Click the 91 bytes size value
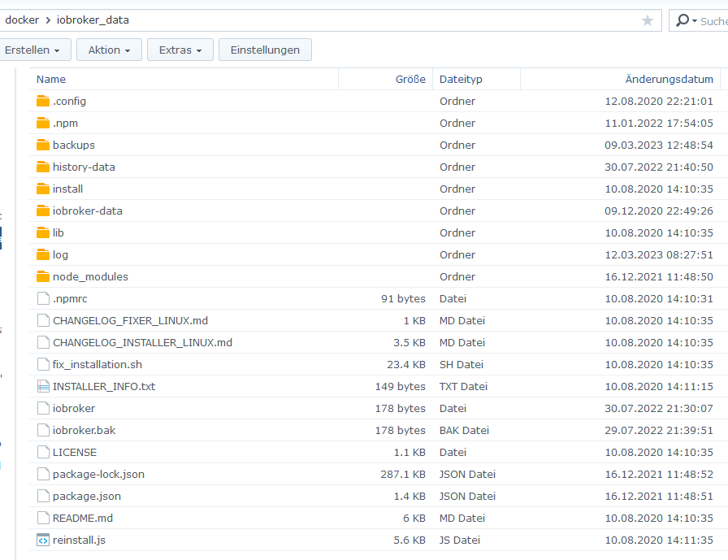728x560 pixels. coord(404,298)
